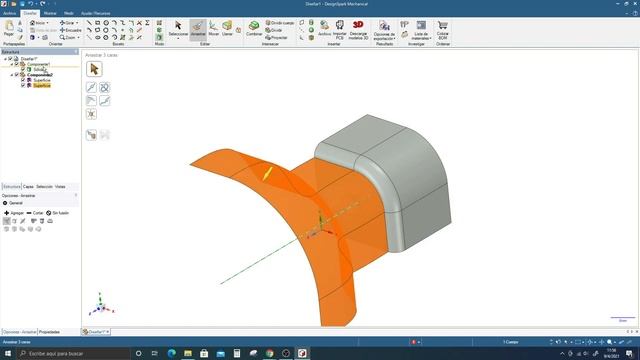Select the Circle sketch tool

click(x=106, y=23)
